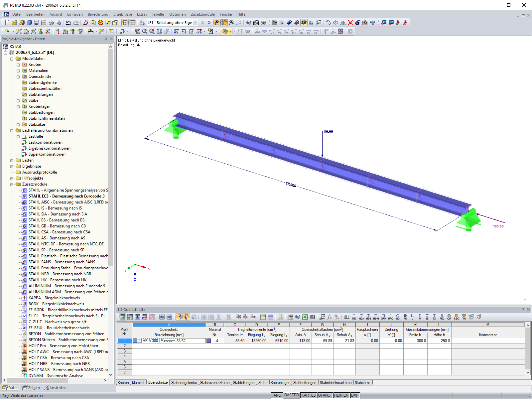Click the Undo arrow in the toolbar
This screenshot has width=532, height=399.
pos(68,23)
